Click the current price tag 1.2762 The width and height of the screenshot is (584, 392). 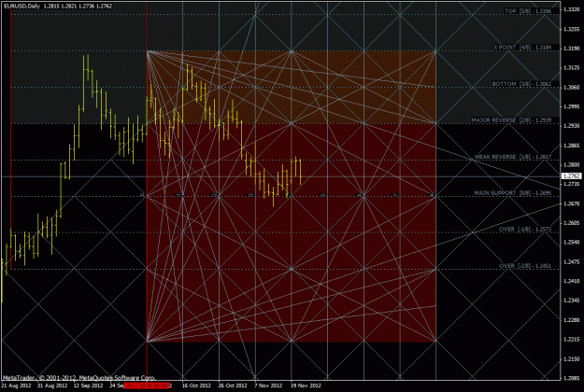point(572,175)
